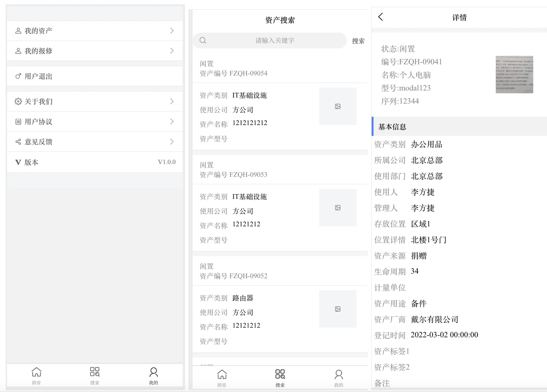Click 生命周期 value 34
Viewport: 547px width, 392px height.
tap(415, 271)
